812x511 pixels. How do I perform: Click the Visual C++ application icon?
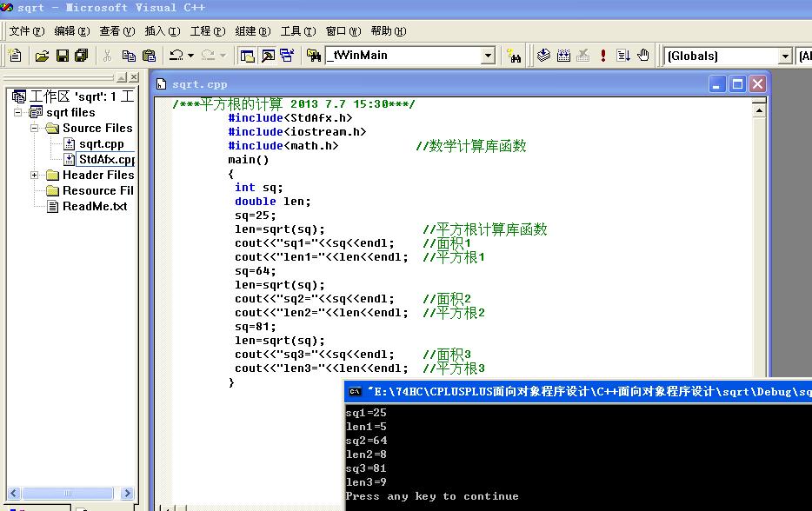7,8
